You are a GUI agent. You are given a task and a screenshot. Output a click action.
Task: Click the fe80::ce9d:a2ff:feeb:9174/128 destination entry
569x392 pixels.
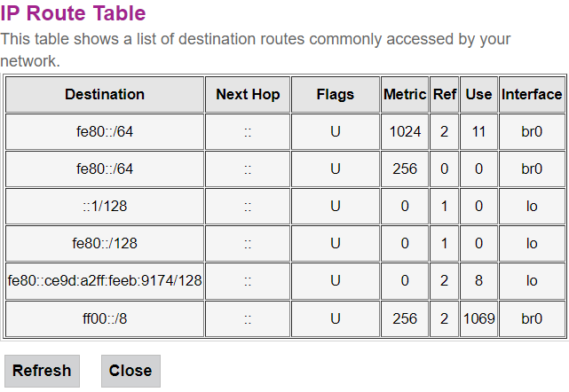point(105,281)
